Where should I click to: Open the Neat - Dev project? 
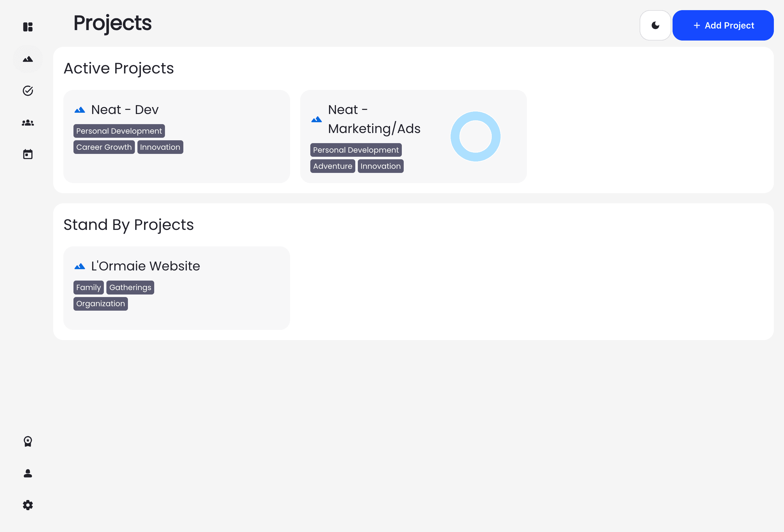pos(124,109)
